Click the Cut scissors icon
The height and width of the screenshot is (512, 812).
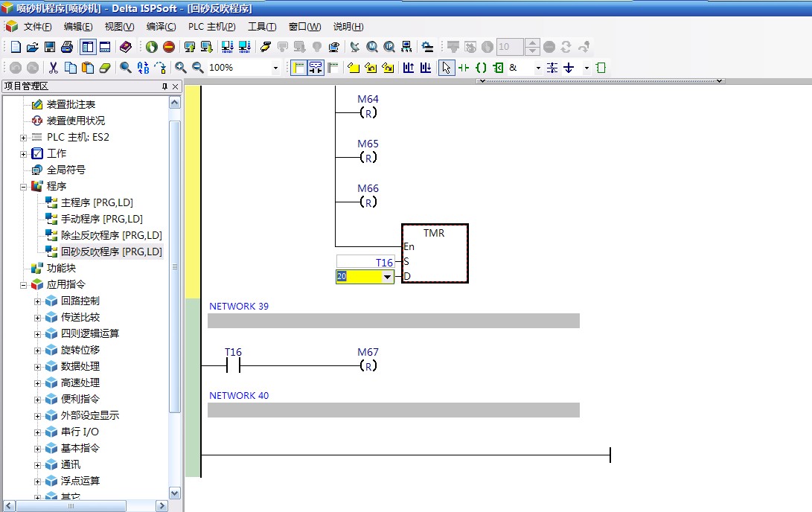(54, 68)
